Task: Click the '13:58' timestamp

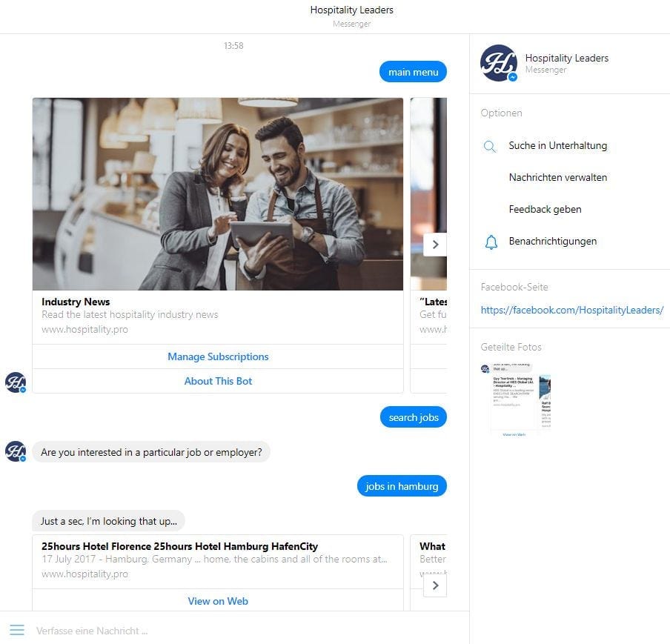Action: point(233,46)
